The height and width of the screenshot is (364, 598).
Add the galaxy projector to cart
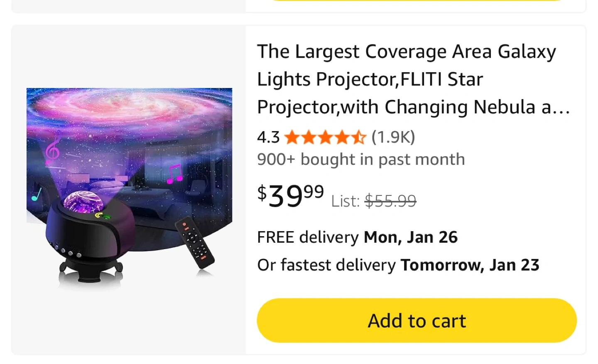pyautogui.click(x=417, y=320)
